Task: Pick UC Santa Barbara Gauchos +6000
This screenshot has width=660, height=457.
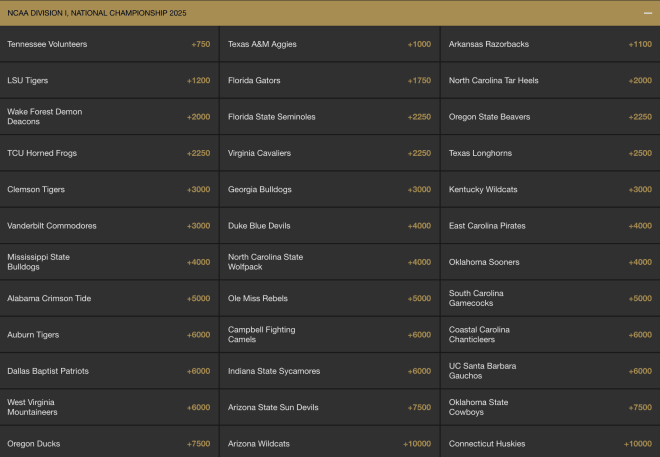Action: (551, 371)
